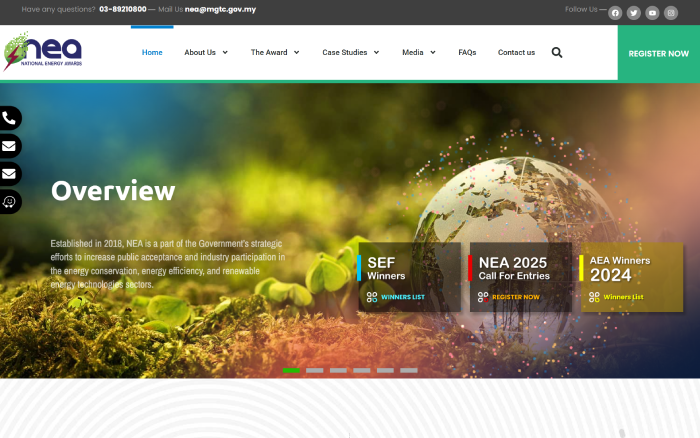Select the third slide indicator

click(x=338, y=371)
